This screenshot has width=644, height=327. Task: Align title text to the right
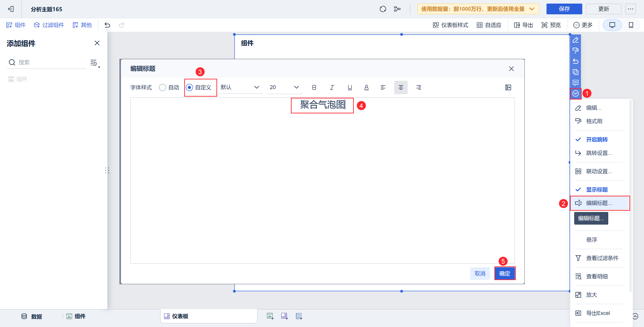[x=419, y=87]
